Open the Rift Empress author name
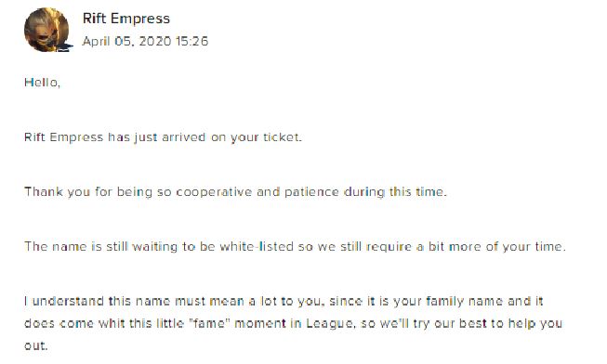607x364 pixels. 126,19
